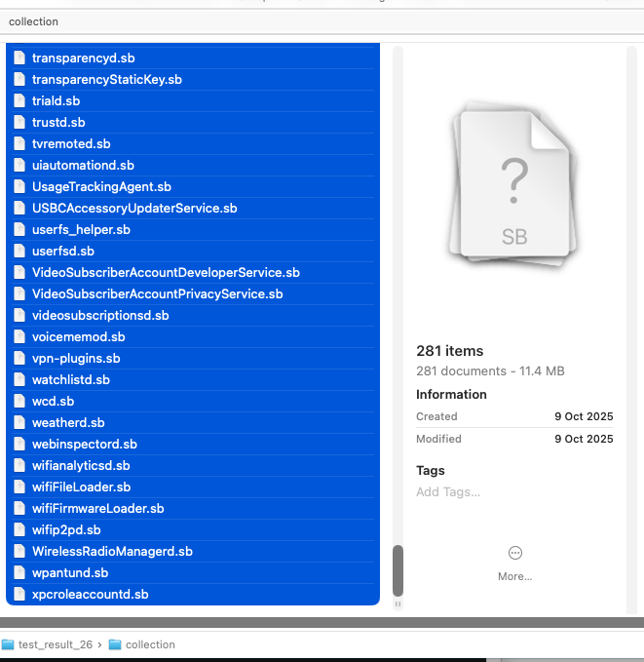Click the column resize handle below the scrollbar
The width and height of the screenshot is (644, 662).
tap(398, 604)
